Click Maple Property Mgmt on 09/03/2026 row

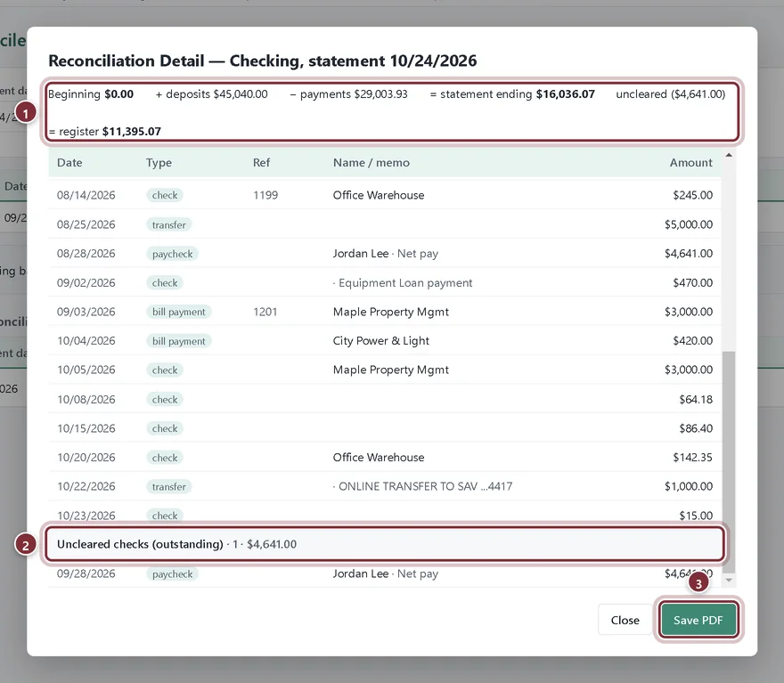point(391,312)
